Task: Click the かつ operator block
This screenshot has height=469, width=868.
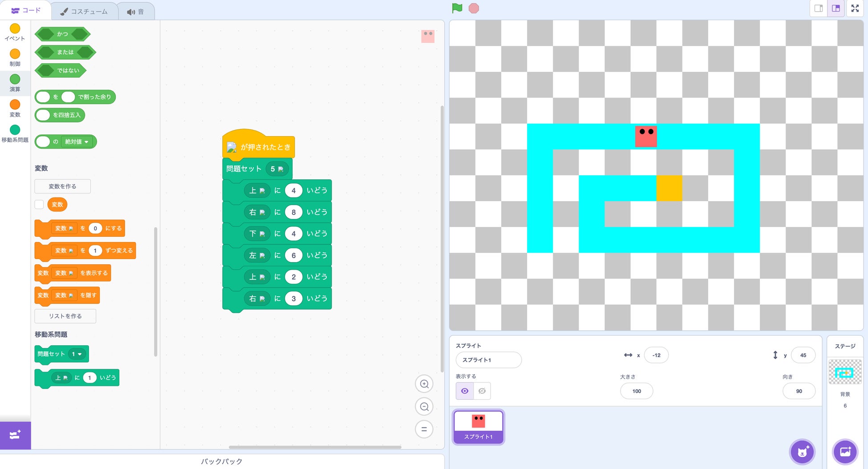Action: pyautogui.click(x=62, y=34)
